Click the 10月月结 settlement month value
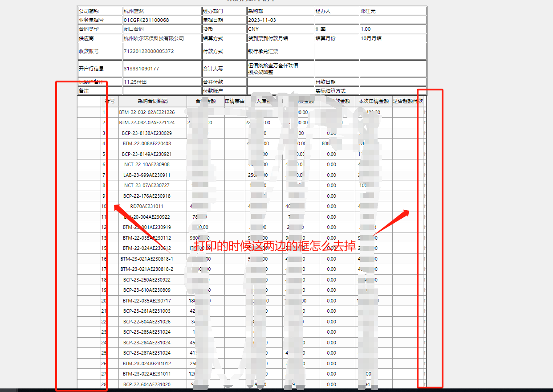Image resolution: width=553 pixels, height=392 pixels. (371, 38)
